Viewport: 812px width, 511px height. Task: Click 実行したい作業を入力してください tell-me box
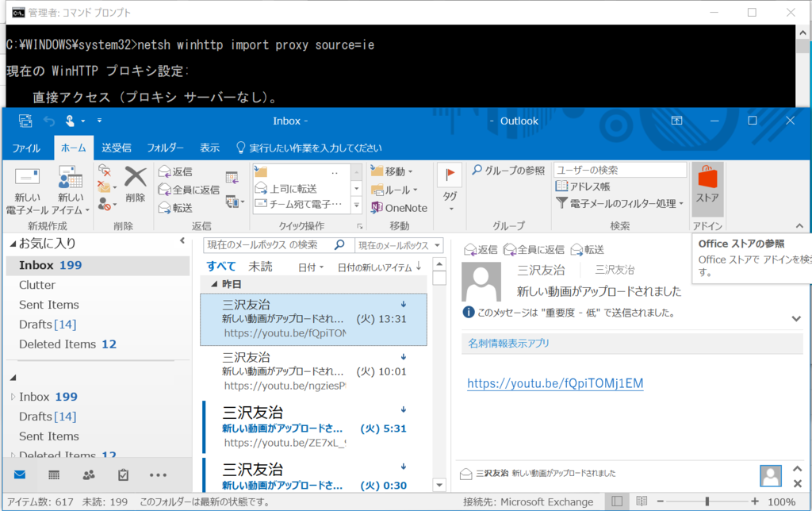pyautogui.click(x=309, y=148)
